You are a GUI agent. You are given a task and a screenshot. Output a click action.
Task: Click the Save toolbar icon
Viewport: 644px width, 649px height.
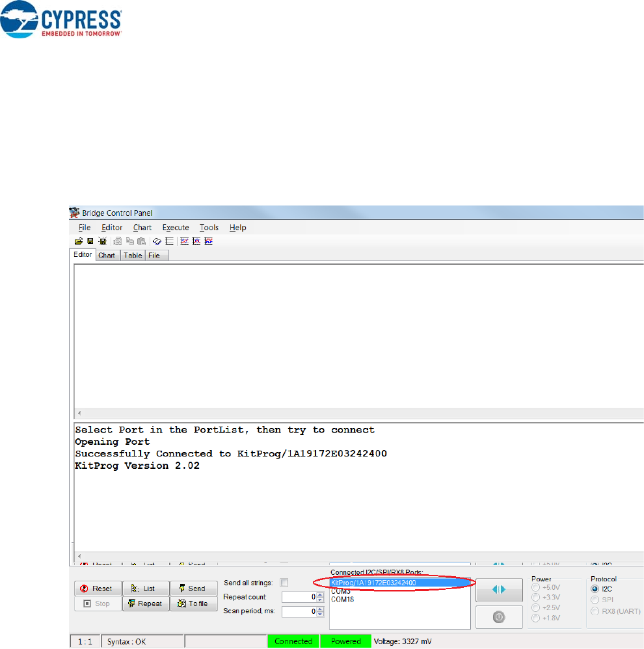click(90, 241)
